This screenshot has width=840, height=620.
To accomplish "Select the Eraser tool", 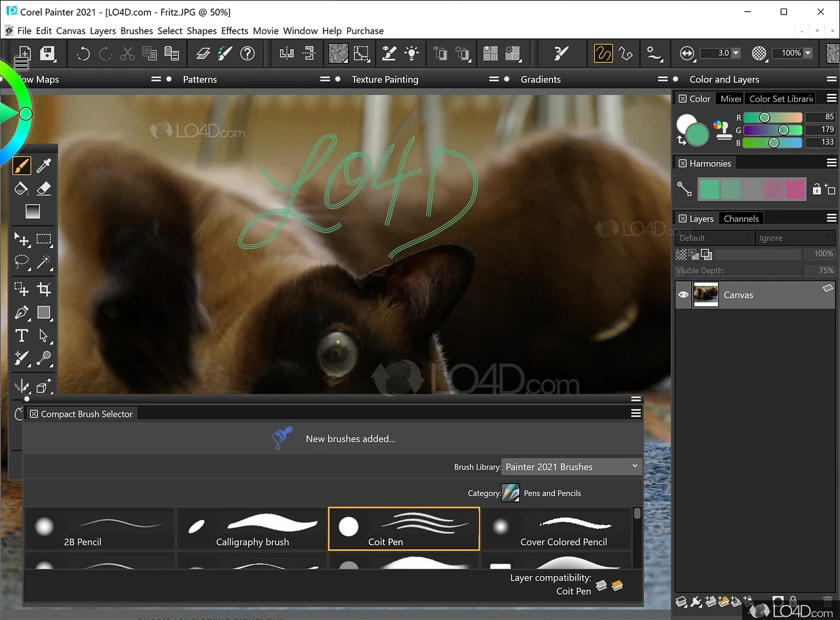I will [x=44, y=189].
